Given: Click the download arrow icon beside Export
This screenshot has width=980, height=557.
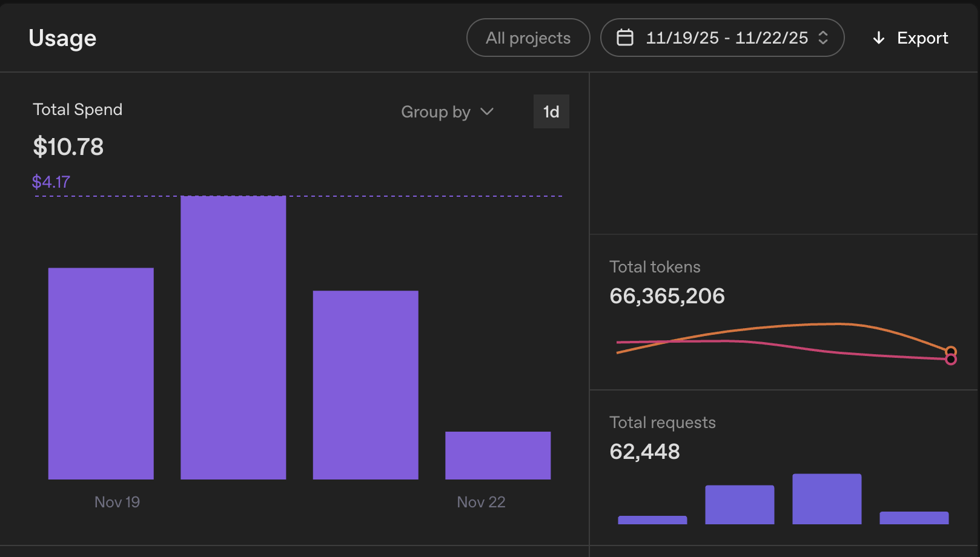Looking at the screenshot, I should (x=878, y=38).
